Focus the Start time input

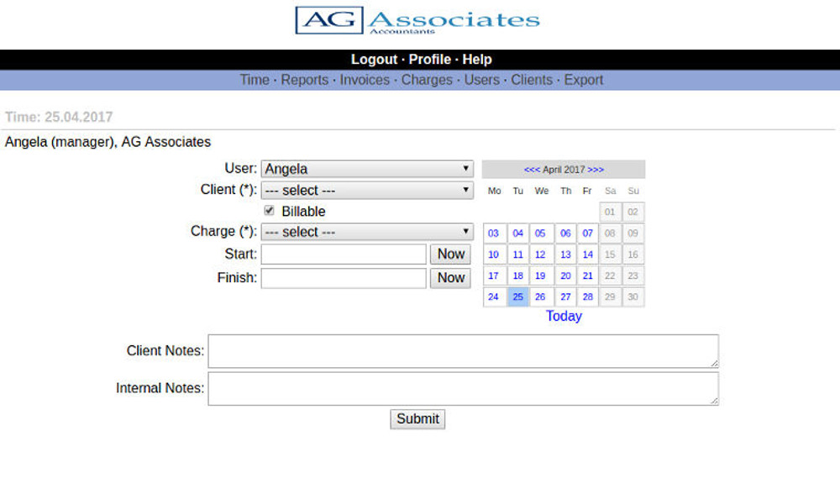tap(344, 255)
